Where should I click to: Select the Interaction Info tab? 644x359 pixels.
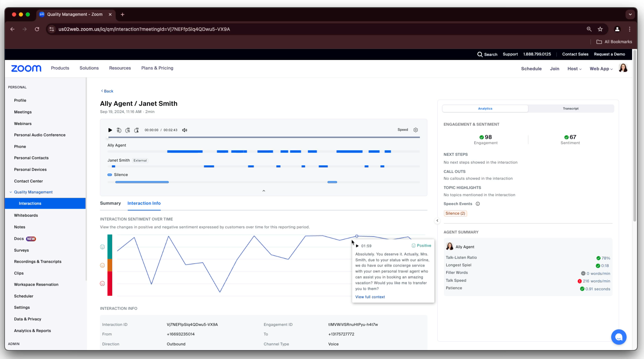coord(144,203)
